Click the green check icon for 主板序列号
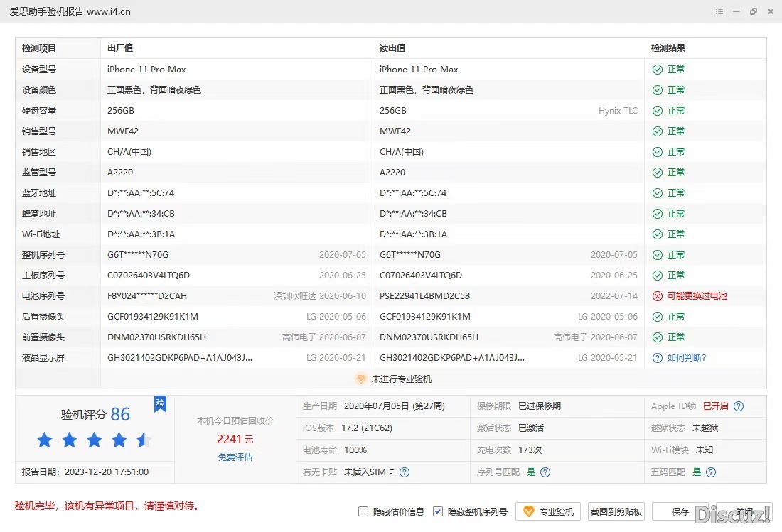The width and height of the screenshot is (782, 532). click(658, 276)
